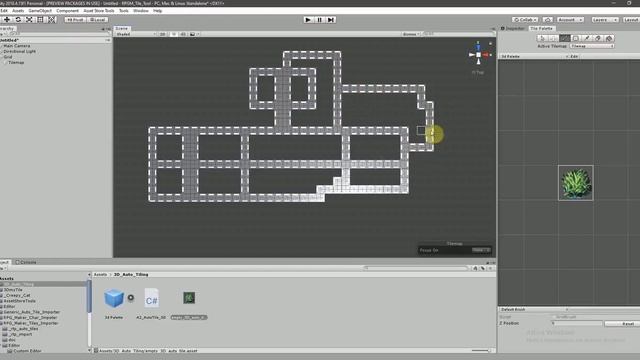Open cloud services button

coord(548,20)
